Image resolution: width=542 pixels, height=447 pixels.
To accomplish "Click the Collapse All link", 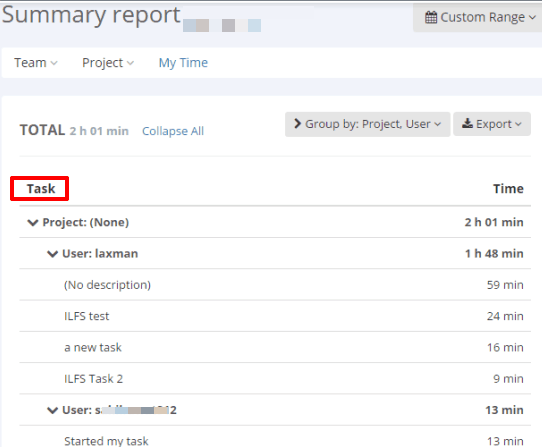I will (173, 131).
